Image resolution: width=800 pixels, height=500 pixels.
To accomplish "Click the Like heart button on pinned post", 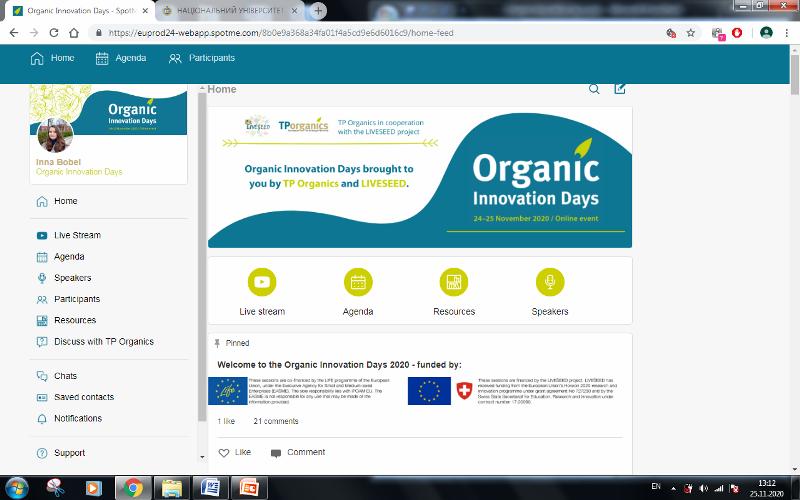I will [x=235, y=453].
